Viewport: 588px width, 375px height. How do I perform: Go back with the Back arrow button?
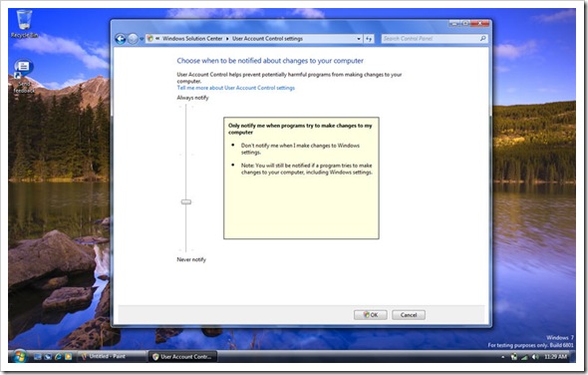[x=121, y=39]
